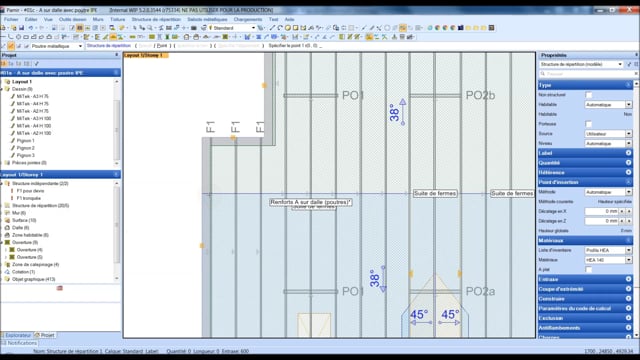Click the clear icon in properties search
This screenshot has height=360, width=640.
(x=636, y=74)
